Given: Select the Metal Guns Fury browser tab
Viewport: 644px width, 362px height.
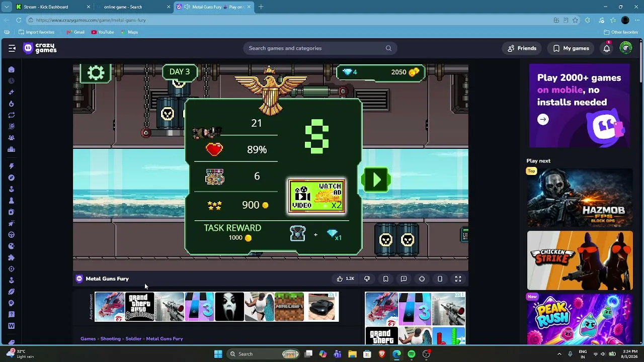Looking at the screenshot, I should [x=214, y=7].
